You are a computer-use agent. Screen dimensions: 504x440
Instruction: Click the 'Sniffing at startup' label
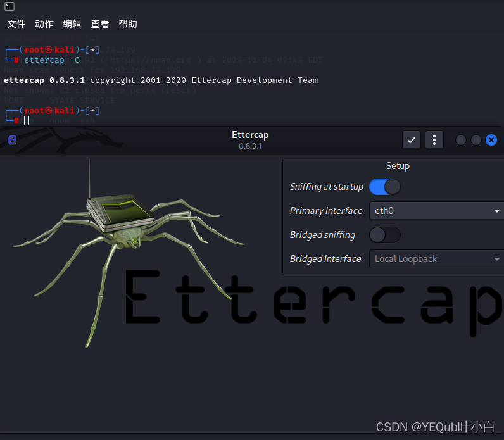327,187
